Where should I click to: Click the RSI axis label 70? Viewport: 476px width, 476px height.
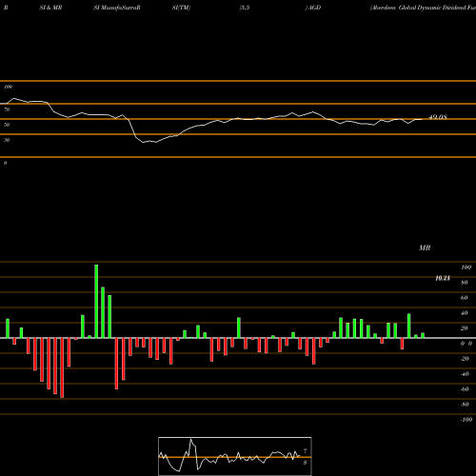coord(7,109)
